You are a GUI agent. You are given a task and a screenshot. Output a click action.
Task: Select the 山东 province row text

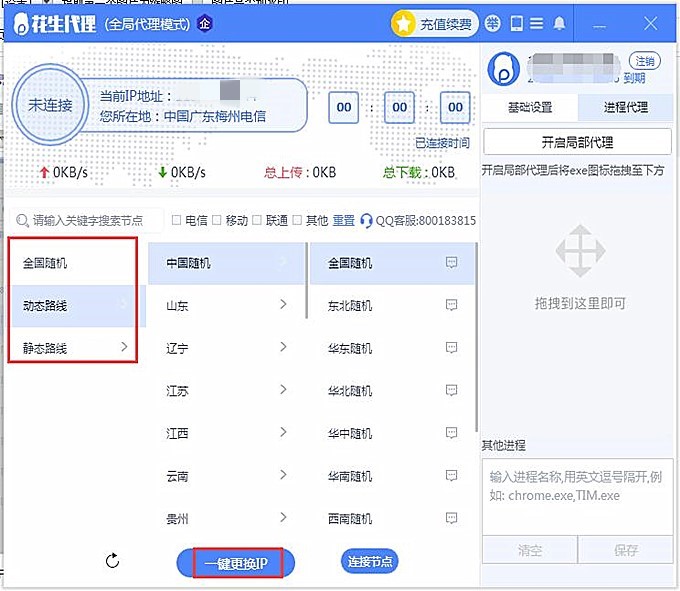pos(177,306)
